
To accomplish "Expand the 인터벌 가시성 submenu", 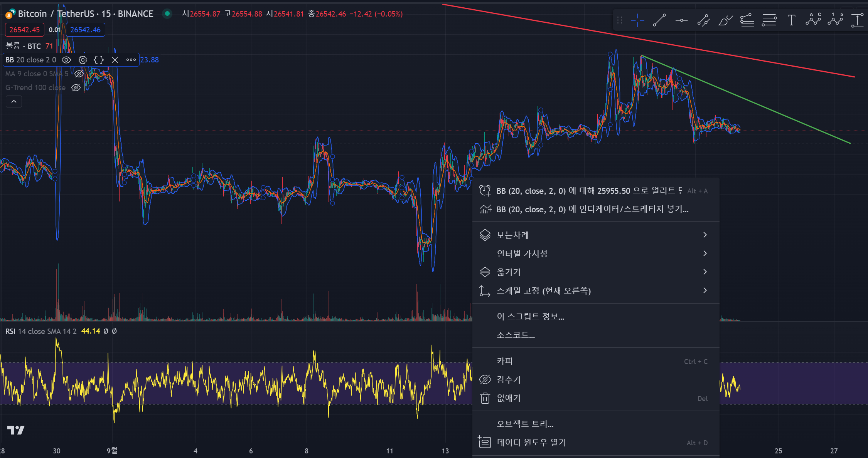I will 705,253.
